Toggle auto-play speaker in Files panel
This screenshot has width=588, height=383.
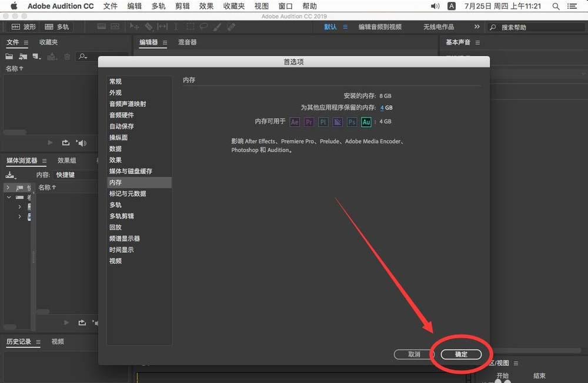pos(81,143)
